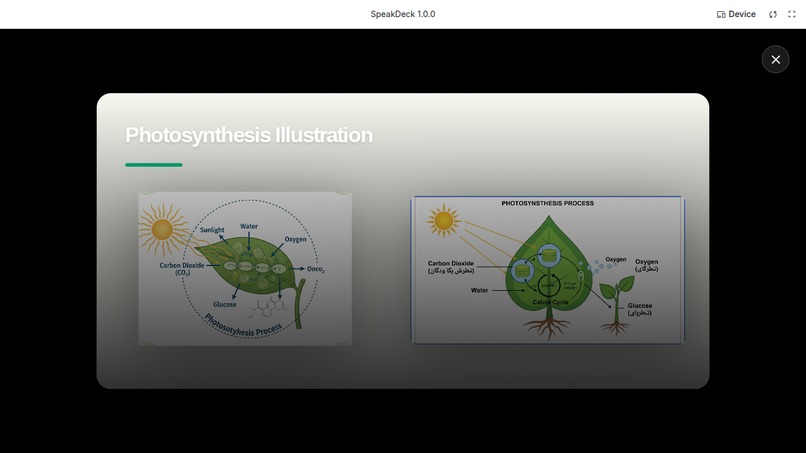Close the slide preview overlay
The image size is (806, 453).
coord(775,60)
